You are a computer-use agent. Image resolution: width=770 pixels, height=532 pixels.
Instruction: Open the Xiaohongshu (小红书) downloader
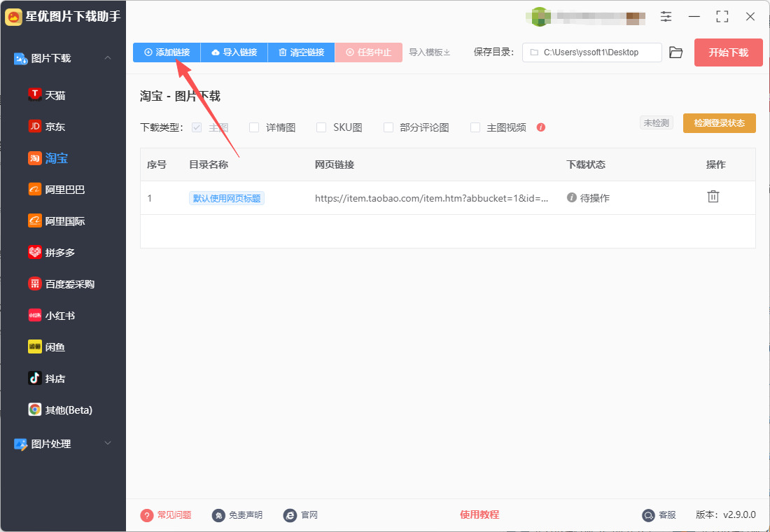(52, 316)
